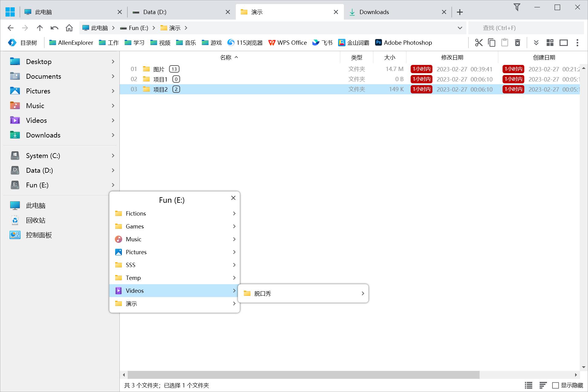
Task: Switch to grid tile view icon
Action: click(x=550, y=43)
